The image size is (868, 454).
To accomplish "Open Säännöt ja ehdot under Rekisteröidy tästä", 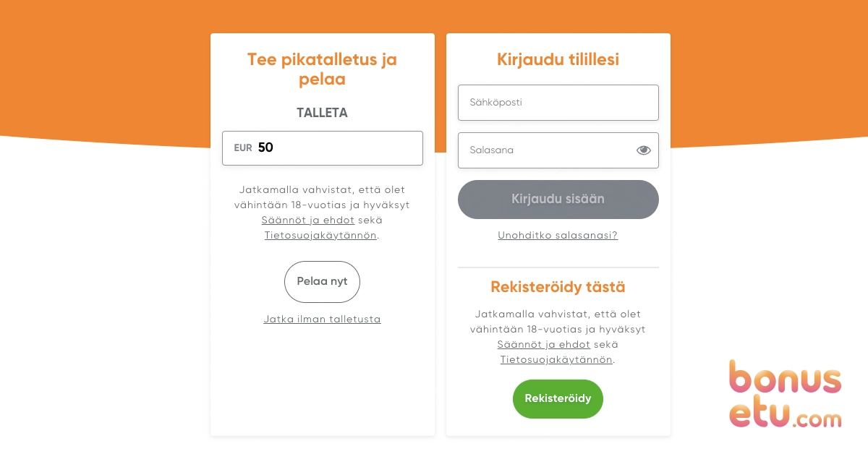I will (x=544, y=345).
